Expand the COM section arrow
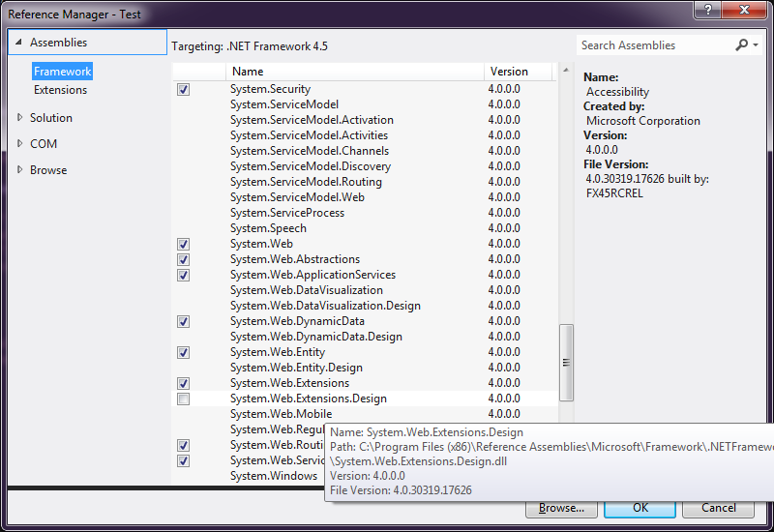 coord(19,143)
